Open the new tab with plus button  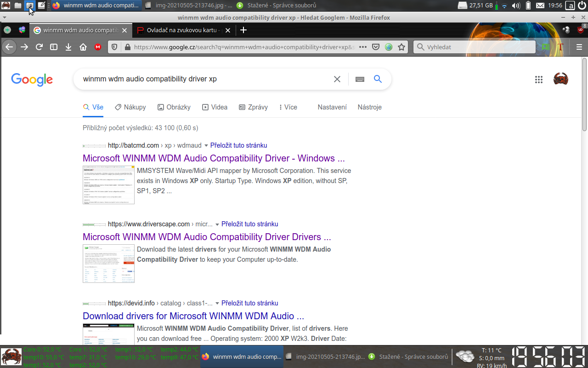tap(243, 30)
